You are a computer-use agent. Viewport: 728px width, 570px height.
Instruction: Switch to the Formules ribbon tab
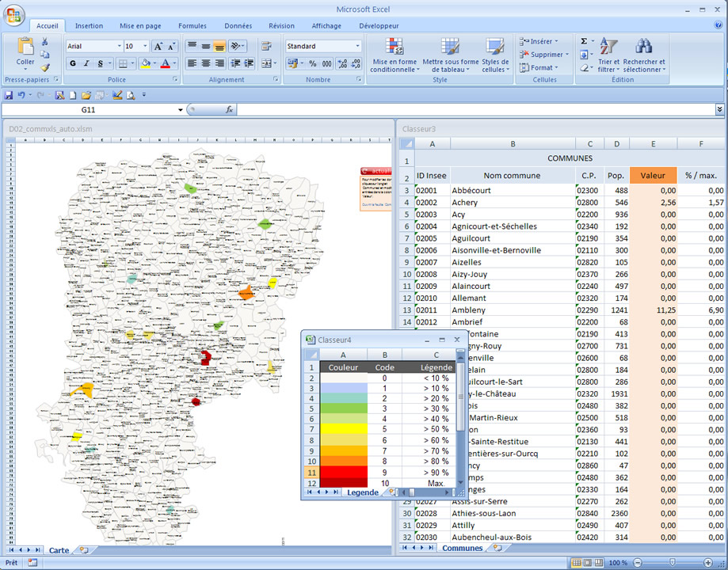click(192, 25)
